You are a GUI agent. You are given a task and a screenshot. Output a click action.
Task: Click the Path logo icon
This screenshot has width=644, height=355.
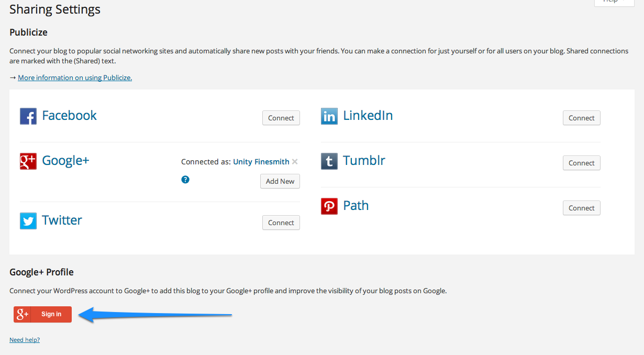(329, 206)
